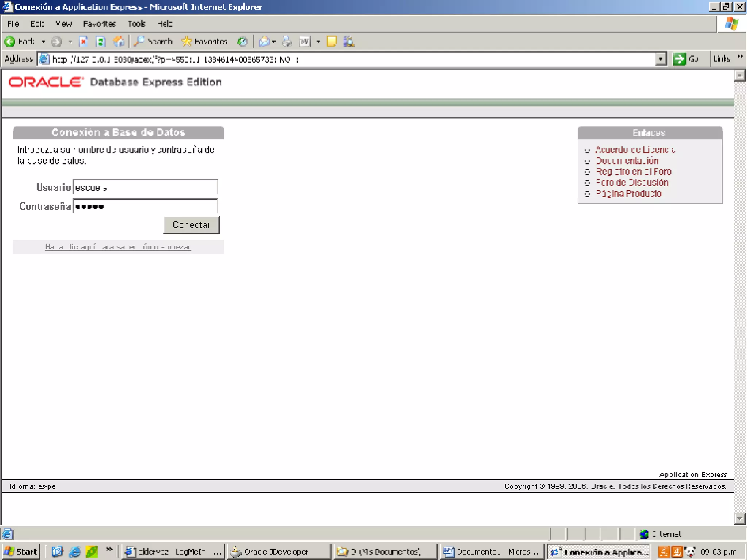Click the Print icon in toolbar
This screenshot has width=747, height=560.
click(x=287, y=42)
